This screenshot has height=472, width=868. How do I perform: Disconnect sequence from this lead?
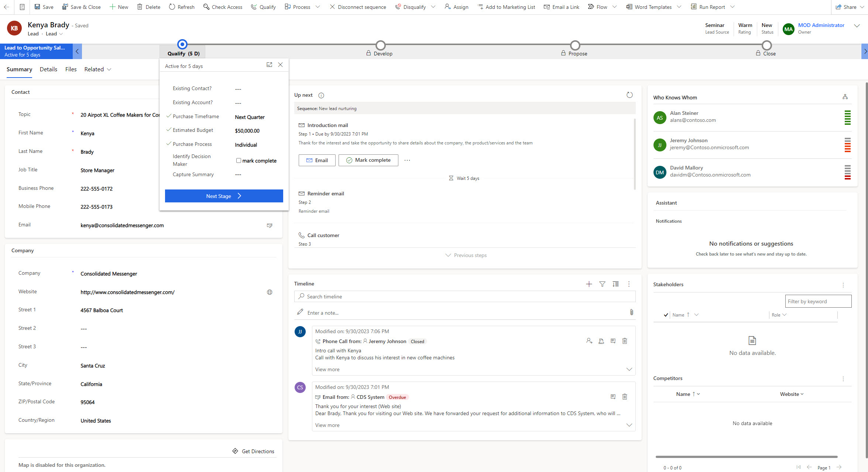coord(358,7)
